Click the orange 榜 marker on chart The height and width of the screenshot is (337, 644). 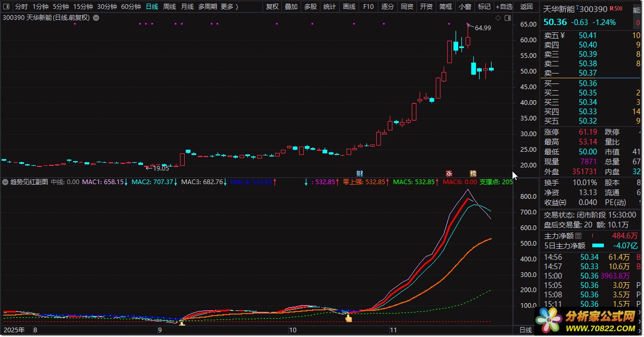pos(473,173)
